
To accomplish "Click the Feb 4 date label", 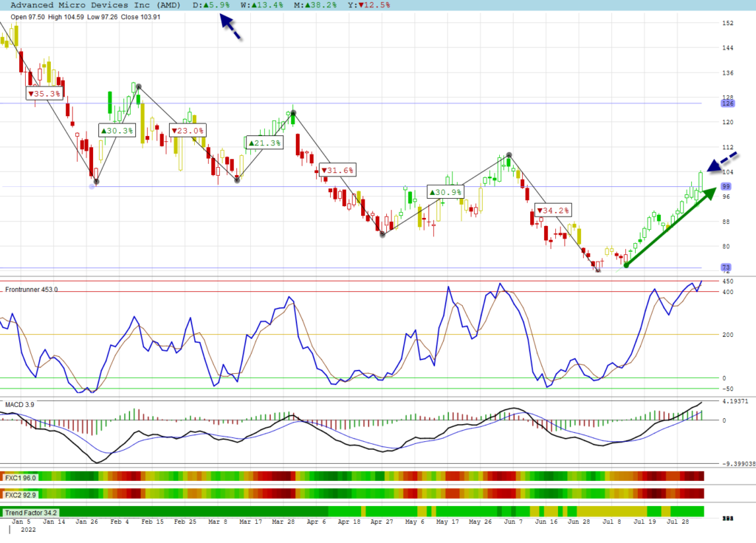I will pos(120,522).
